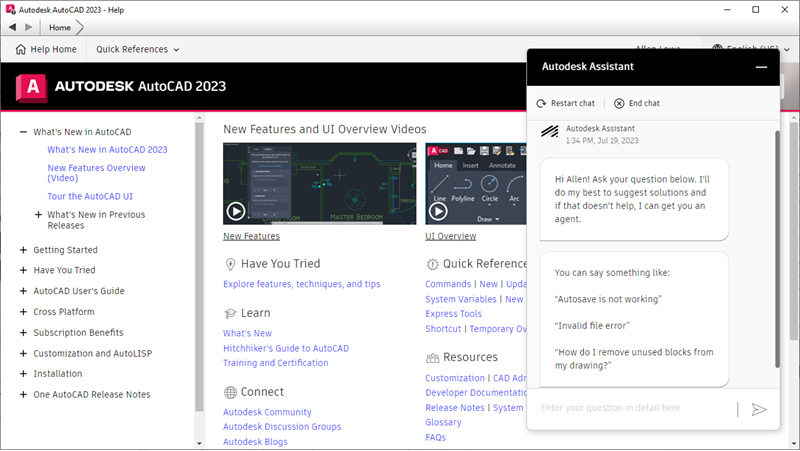Screen dimensions: 800x451
Task: Click the UI Overview caption link
Action: [x=451, y=236]
